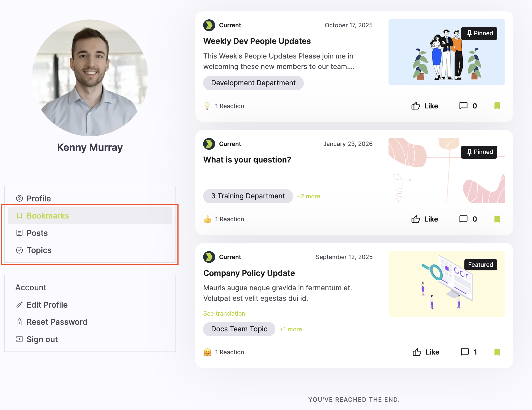Click 1 Reaction on Company Policy Update
This screenshot has width=532, height=410.
click(230, 352)
